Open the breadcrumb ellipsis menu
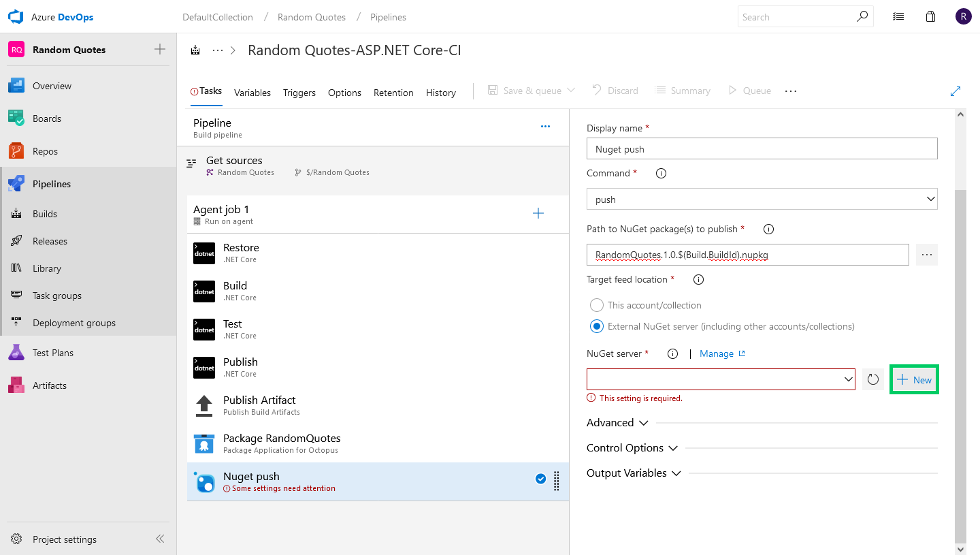 (218, 50)
